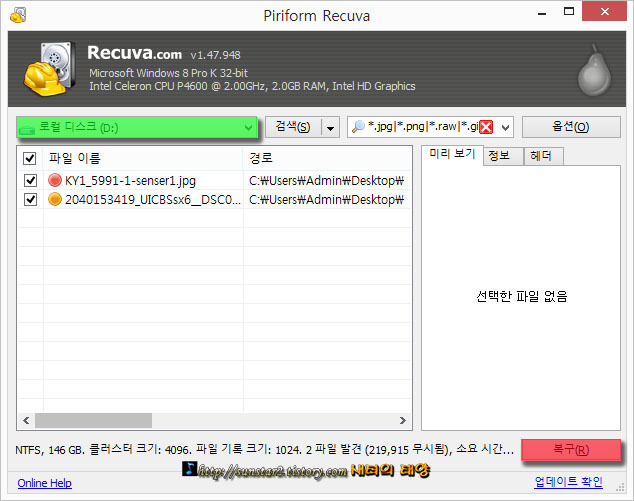Click the 선택한 파일 없음 preview message

[x=522, y=296]
